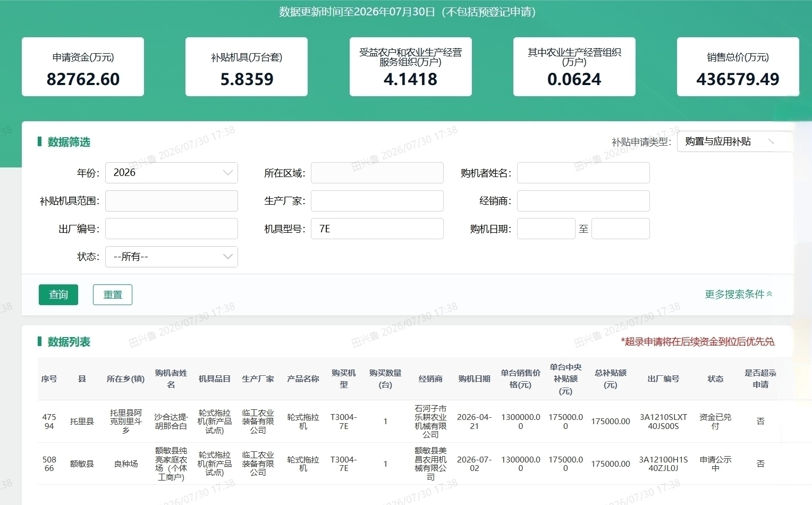Viewport: 812px width, 505px height.
Task: Click the 经销商 input field
Action: click(583, 201)
